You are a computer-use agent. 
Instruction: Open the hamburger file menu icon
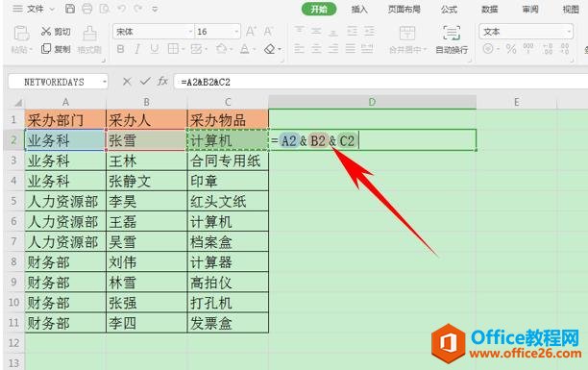click(17, 9)
